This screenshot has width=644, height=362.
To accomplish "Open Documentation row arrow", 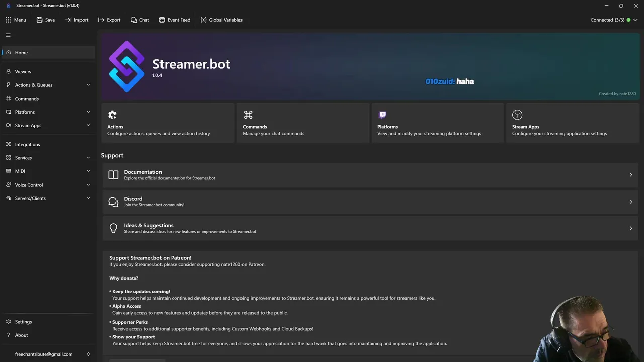I will pos(630,175).
